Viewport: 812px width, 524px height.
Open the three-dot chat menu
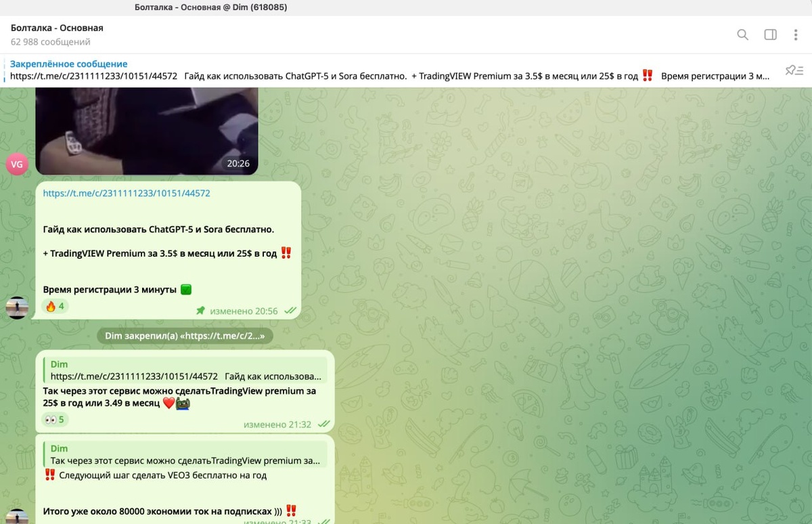point(796,35)
